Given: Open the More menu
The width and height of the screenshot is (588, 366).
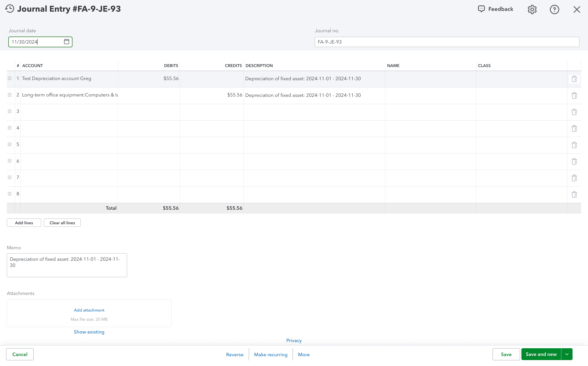Looking at the screenshot, I should [x=304, y=354].
